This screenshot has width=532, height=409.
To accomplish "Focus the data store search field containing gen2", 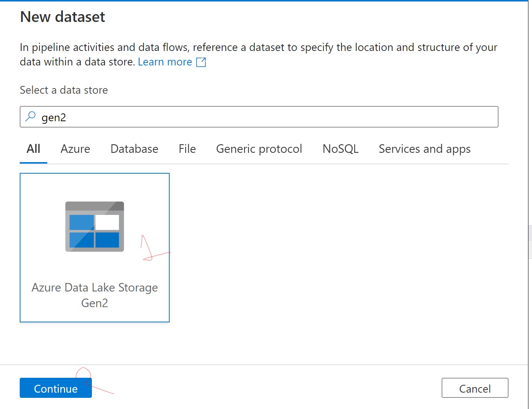I will pyautogui.click(x=260, y=117).
